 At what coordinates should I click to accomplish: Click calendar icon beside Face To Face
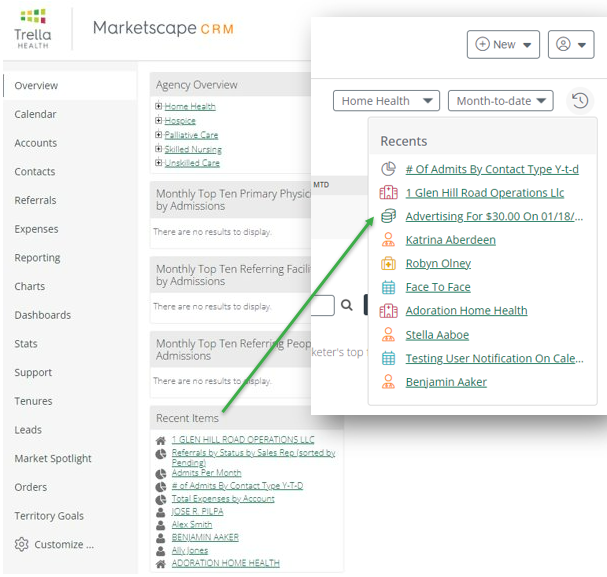(x=388, y=287)
